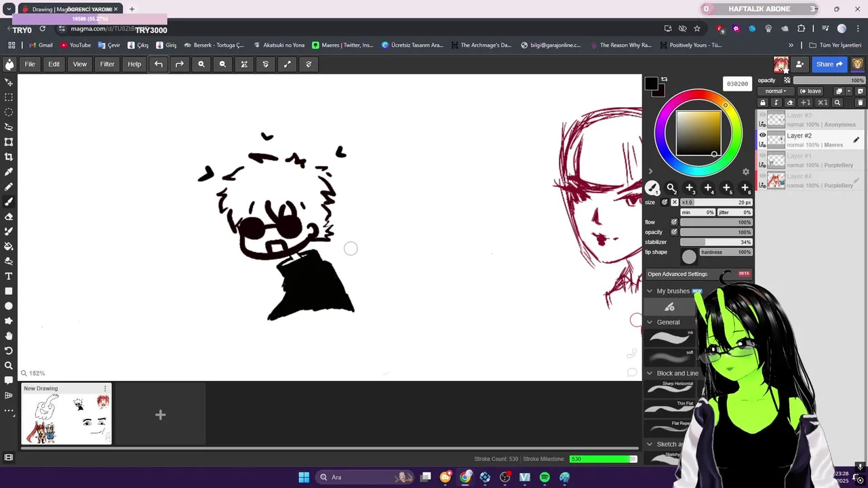The image size is (868, 488).
Task: Select the Eyedropper tool
Action: [9, 171]
